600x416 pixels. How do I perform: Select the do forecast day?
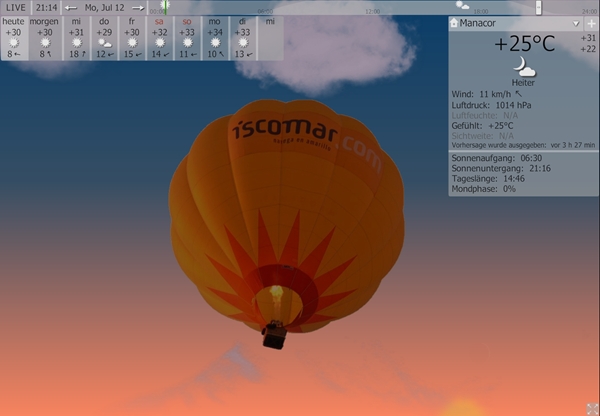coord(104,38)
